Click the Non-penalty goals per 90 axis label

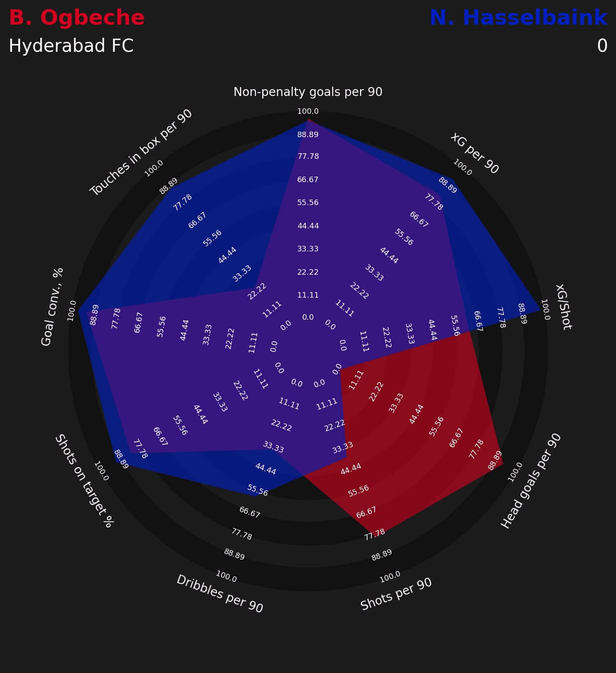(308, 92)
